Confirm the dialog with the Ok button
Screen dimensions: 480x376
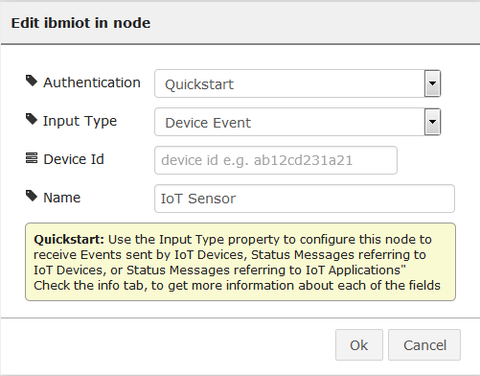click(x=359, y=345)
